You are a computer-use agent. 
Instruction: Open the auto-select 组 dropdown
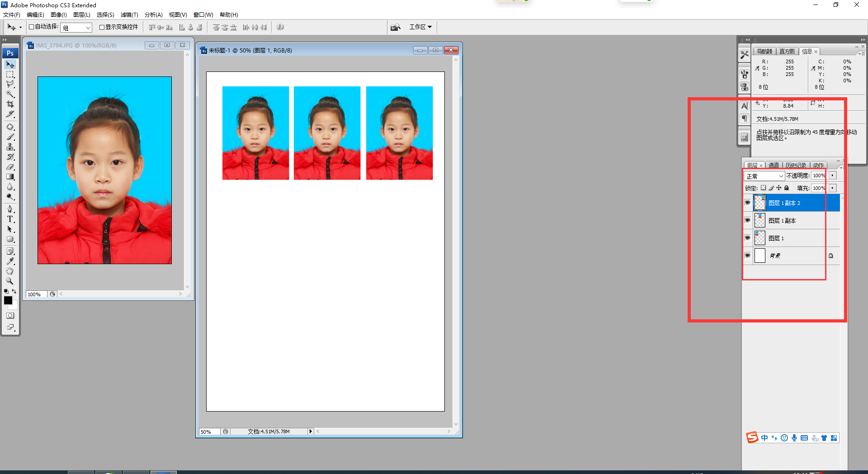(x=76, y=28)
